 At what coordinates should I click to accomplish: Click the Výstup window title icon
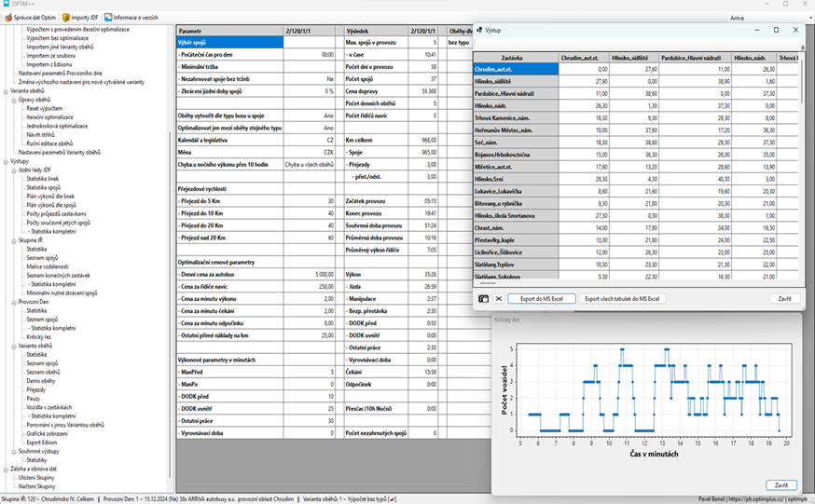click(x=478, y=30)
